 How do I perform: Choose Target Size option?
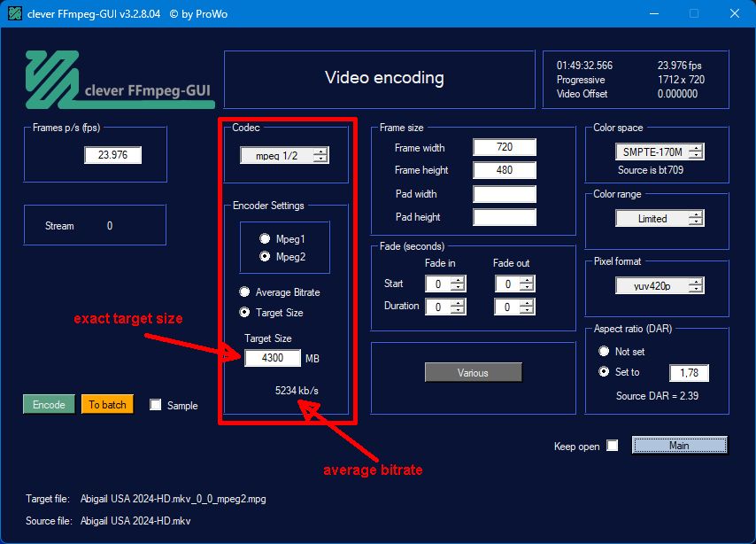(244, 312)
